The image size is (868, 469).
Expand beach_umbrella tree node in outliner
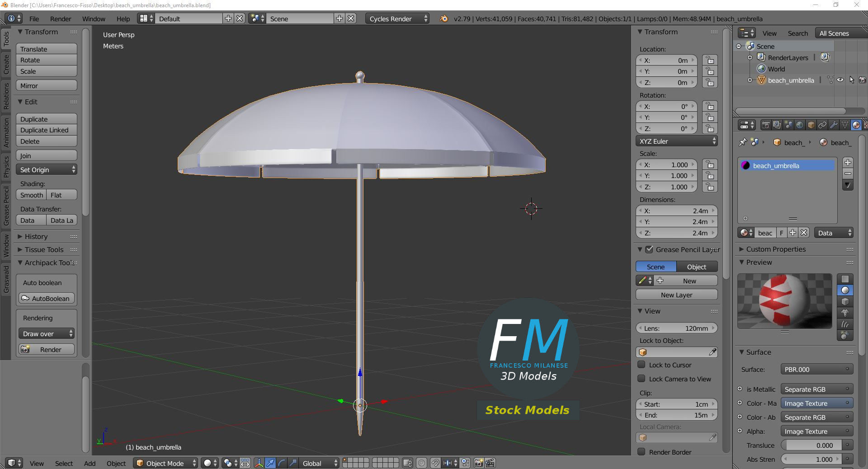coord(750,80)
